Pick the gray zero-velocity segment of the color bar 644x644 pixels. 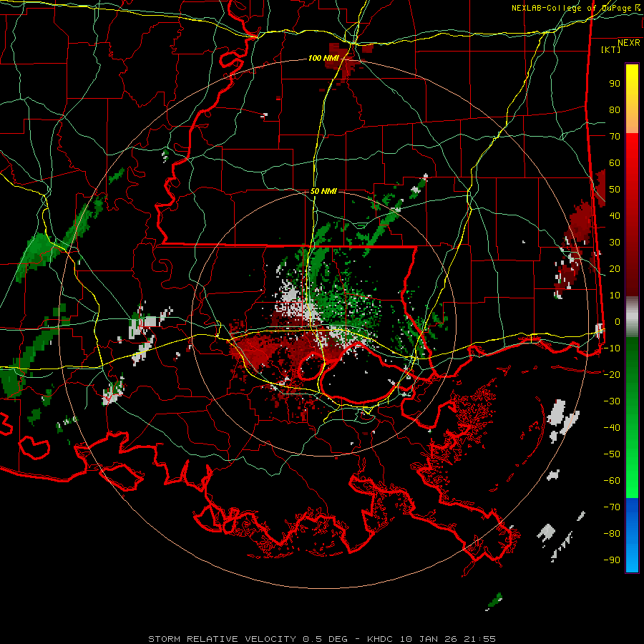632,317
